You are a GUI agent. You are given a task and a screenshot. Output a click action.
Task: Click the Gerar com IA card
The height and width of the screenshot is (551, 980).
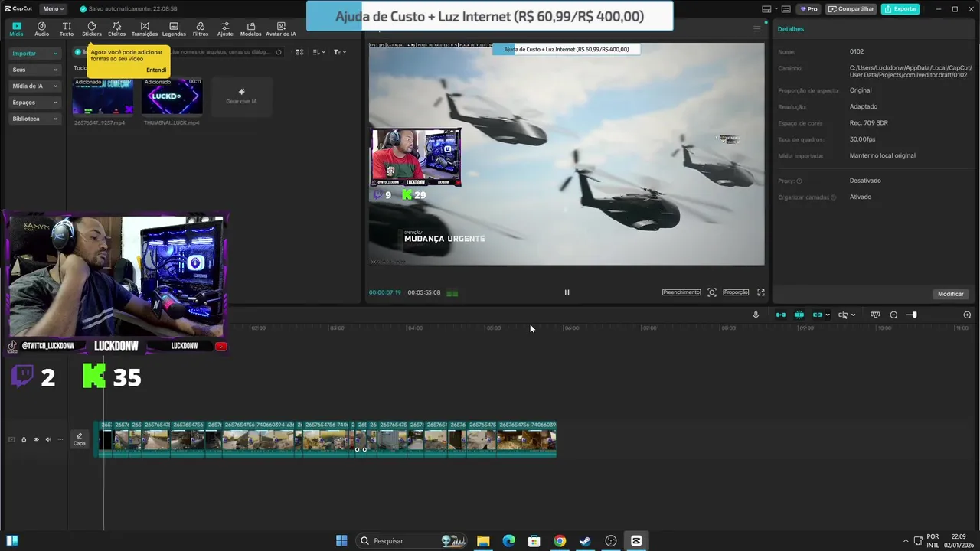pos(241,96)
